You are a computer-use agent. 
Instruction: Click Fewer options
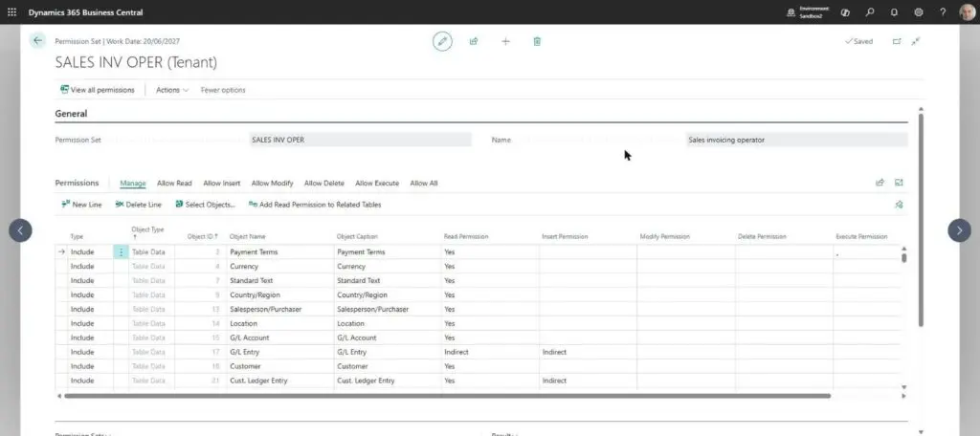pyautogui.click(x=222, y=90)
